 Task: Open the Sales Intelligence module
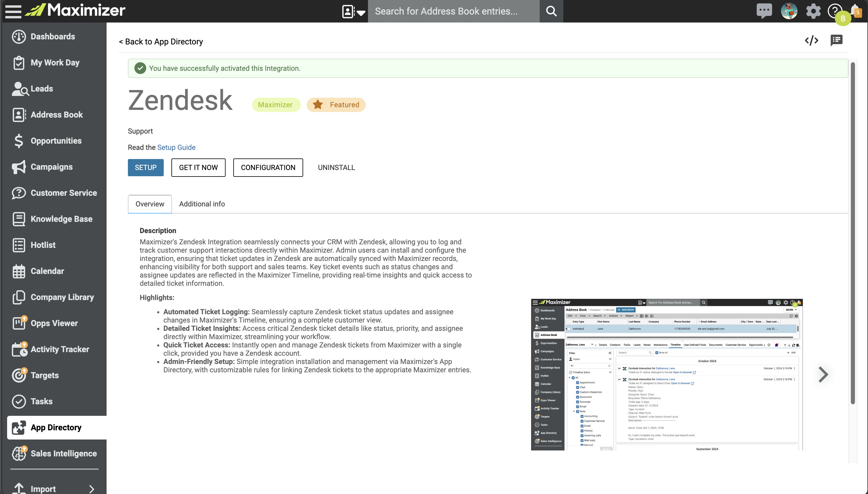click(x=57, y=454)
